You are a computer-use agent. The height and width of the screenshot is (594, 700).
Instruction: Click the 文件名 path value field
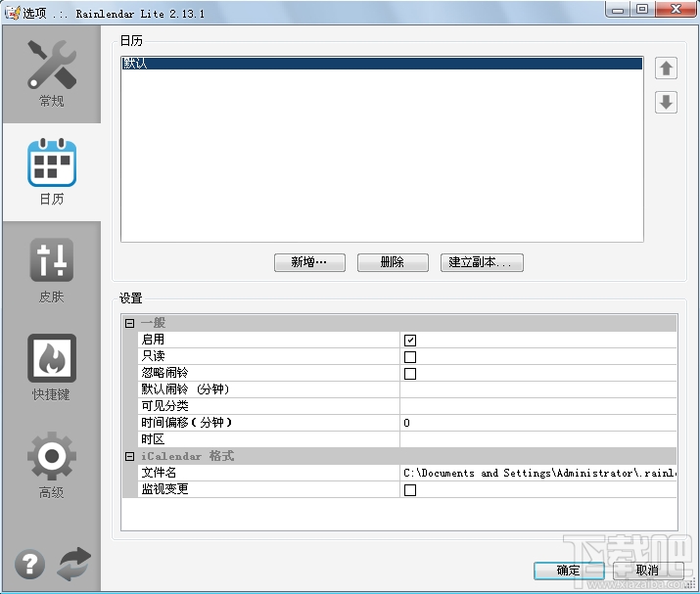point(537,473)
